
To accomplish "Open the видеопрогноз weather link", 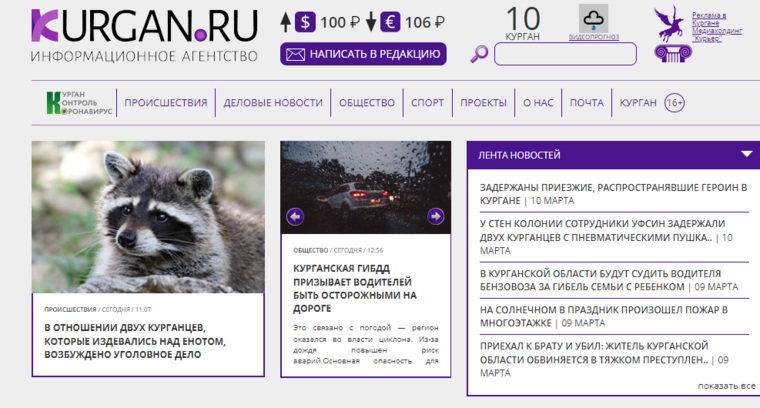I will tap(594, 37).
